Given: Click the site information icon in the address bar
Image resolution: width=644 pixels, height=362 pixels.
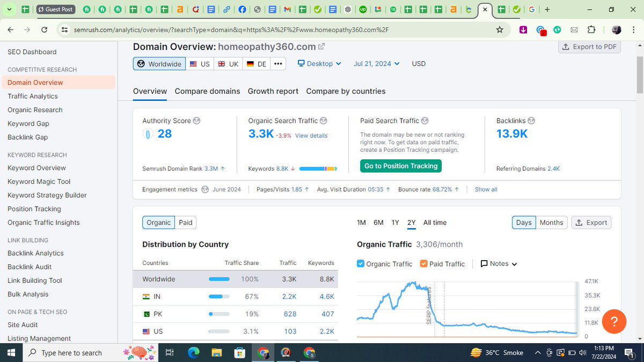Looking at the screenshot, I should click(64, 30).
